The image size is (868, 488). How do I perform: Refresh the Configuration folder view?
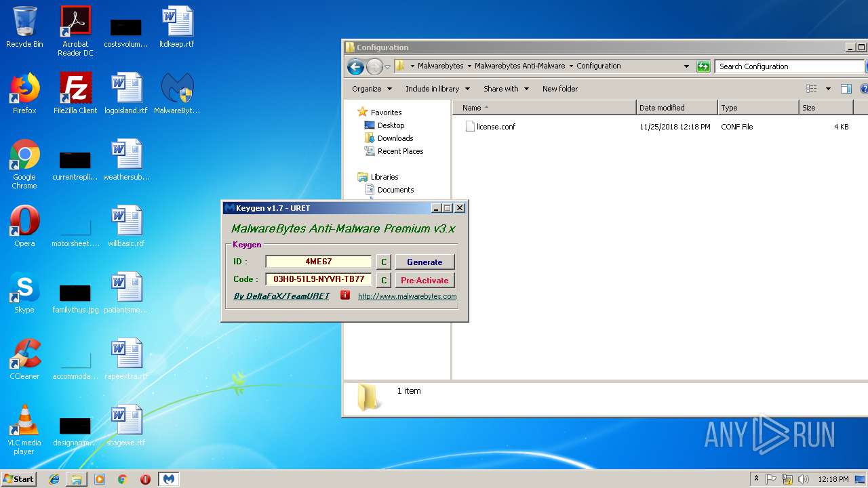pyautogui.click(x=703, y=66)
